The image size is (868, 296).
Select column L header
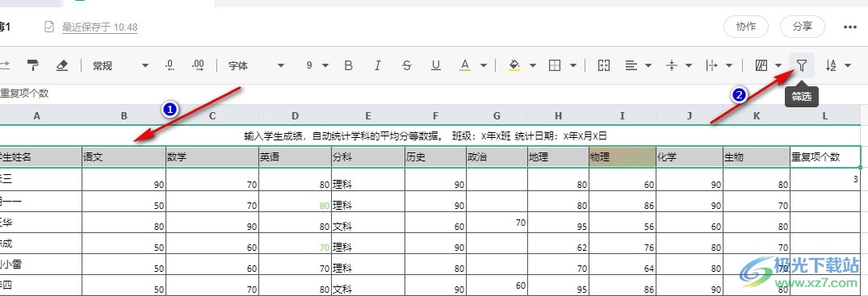click(825, 115)
